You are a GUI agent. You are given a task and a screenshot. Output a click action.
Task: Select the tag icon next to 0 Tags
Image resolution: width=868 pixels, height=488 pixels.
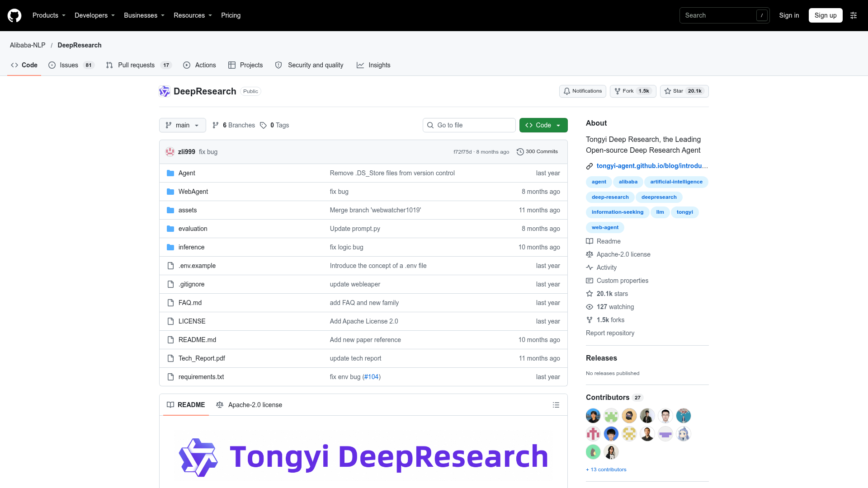coord(263,125)
